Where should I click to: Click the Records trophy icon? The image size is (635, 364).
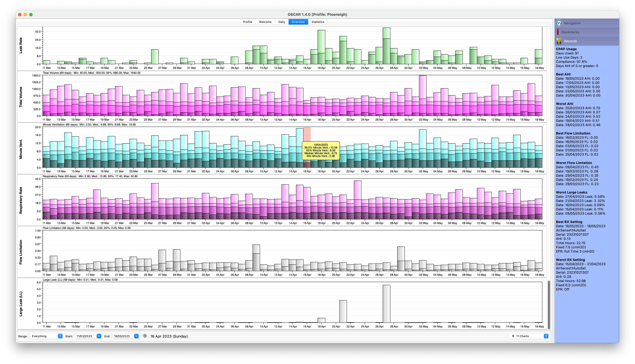tap(559, 41)
